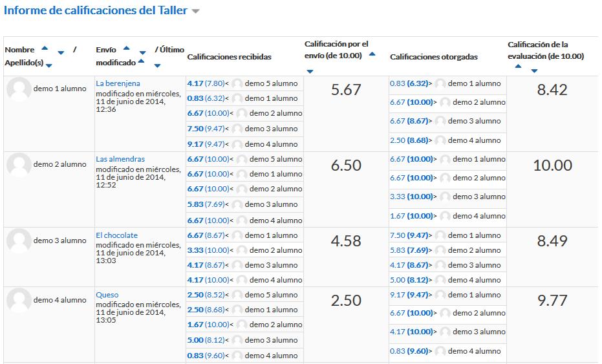The image size is (602, 364).
Task: Select evaluation grade 9.77 for demo 4 alumno
Action: (552, 300)
